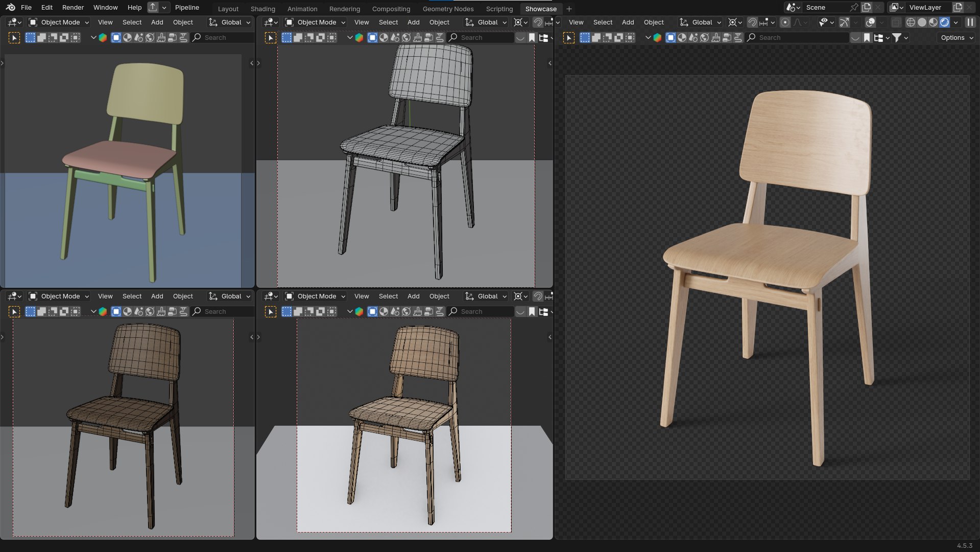Image resolution: width=980 pixels, height=552 pixels.
Task: Open the Pipeline menu
Action: [x=187, y=8]
